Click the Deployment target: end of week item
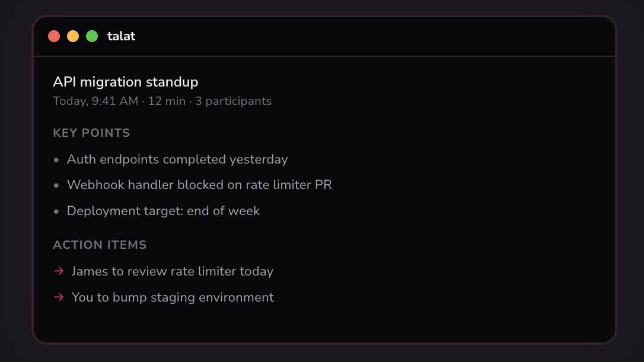Screen dimensions: 644x362 (x=163, y=211)
